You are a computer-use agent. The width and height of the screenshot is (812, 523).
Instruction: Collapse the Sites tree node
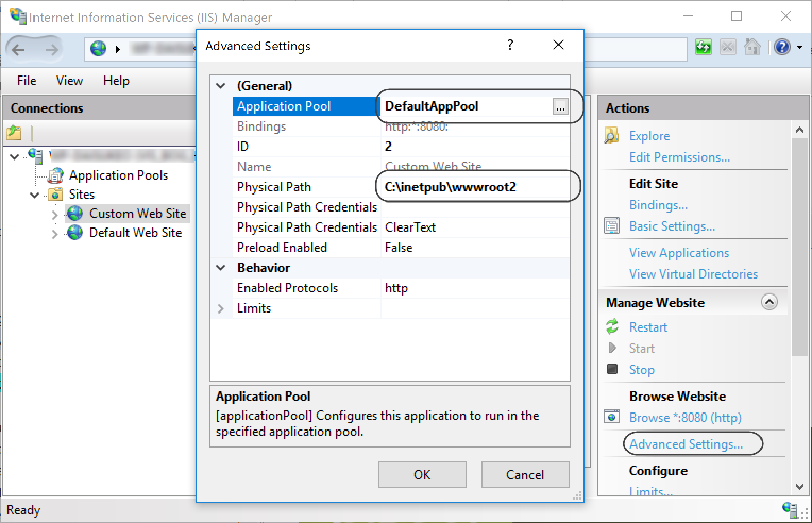[x=35, y=195]
